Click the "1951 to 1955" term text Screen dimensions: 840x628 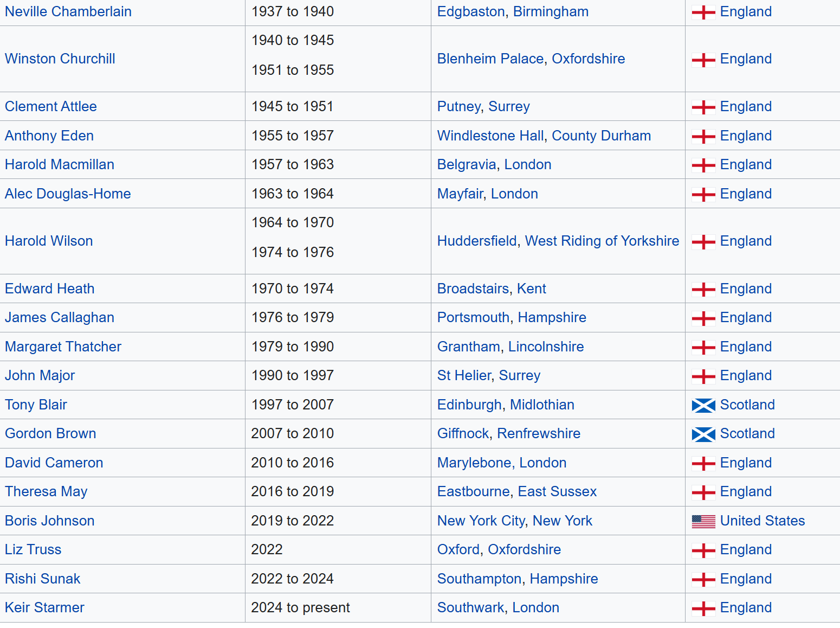(x=293, y=71)
